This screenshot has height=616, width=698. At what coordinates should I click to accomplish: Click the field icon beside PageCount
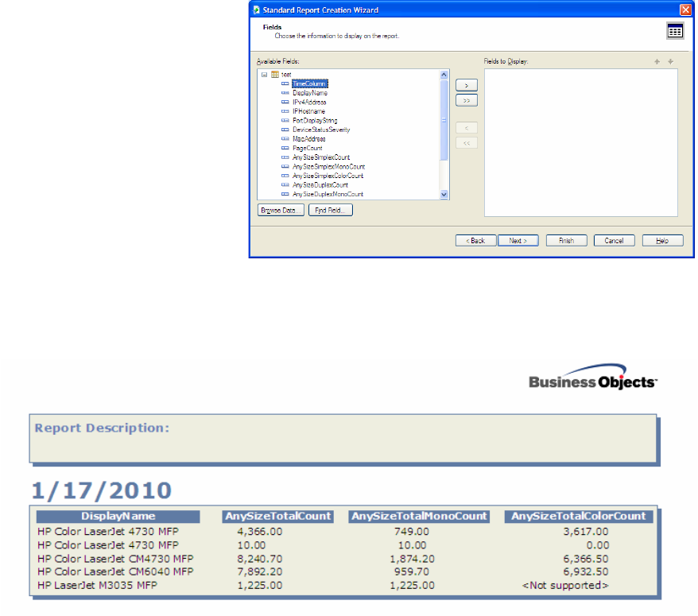click(285, 148)
